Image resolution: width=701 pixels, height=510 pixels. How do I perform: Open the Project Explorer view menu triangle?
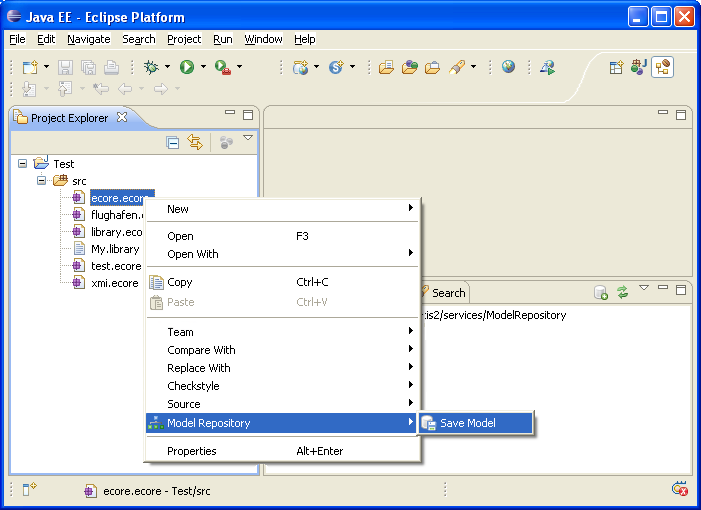pos(248,138)
